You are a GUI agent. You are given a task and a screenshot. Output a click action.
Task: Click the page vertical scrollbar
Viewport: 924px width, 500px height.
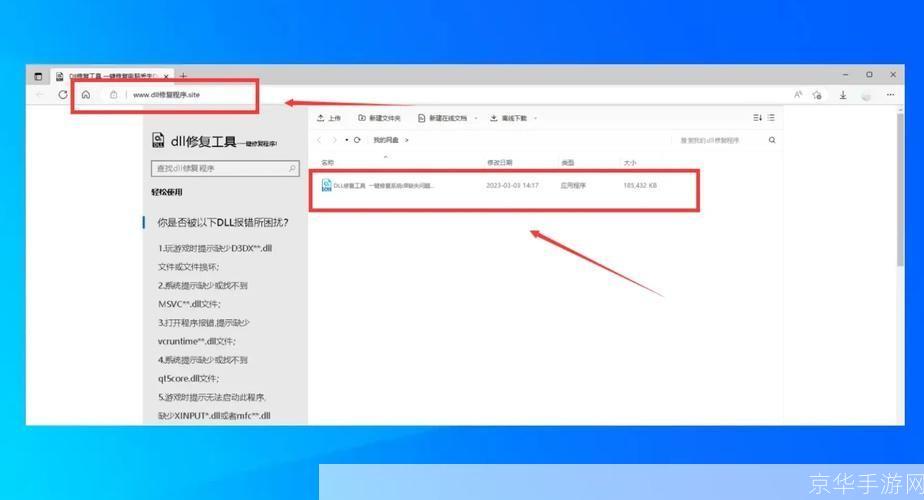point(900,189)
